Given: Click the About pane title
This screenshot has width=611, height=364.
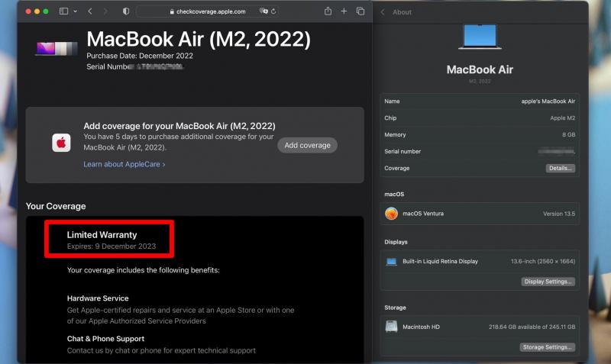Looking at the screenshot, I should pos(402,12).
